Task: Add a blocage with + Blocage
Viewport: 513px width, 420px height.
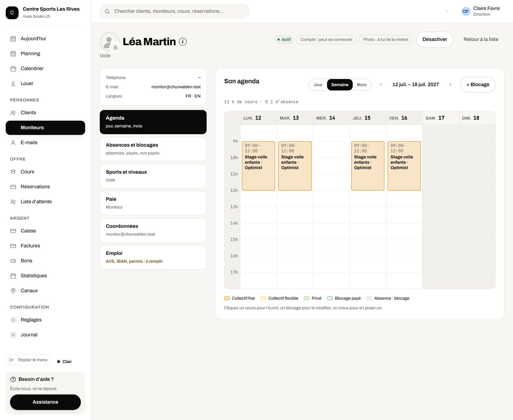Action: click(x=478, y=85)
